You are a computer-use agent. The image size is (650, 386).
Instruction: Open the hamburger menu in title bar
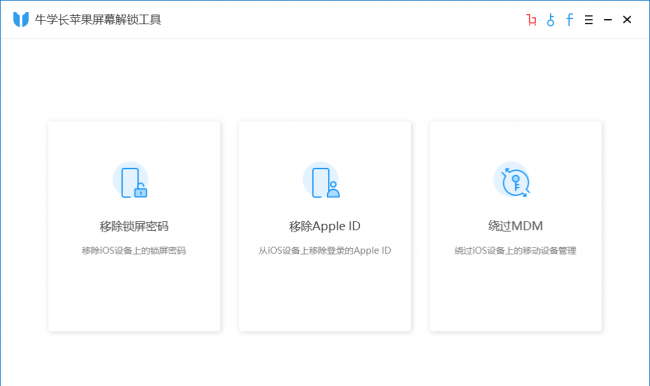pyautogui.click(x=589, y=19)
